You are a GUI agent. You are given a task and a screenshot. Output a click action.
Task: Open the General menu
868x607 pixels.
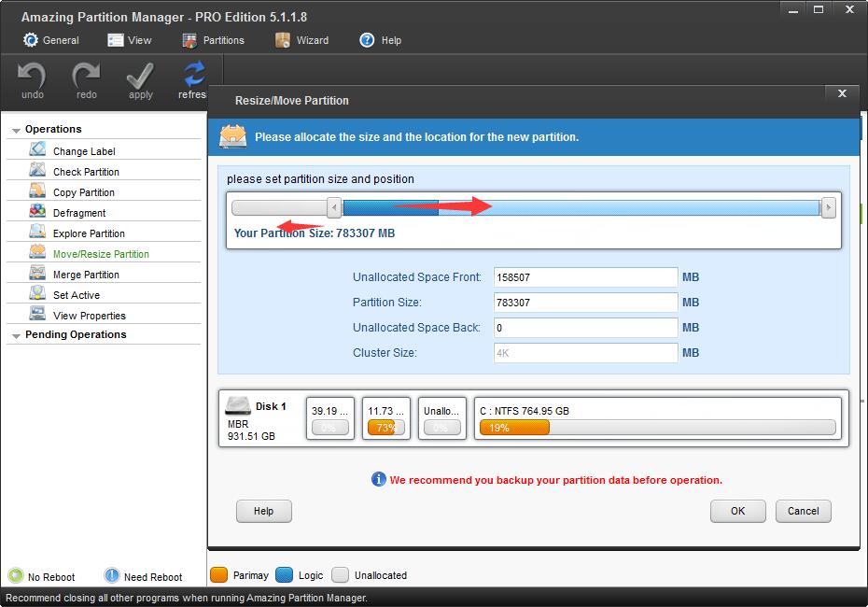click(x=51, y=40)
